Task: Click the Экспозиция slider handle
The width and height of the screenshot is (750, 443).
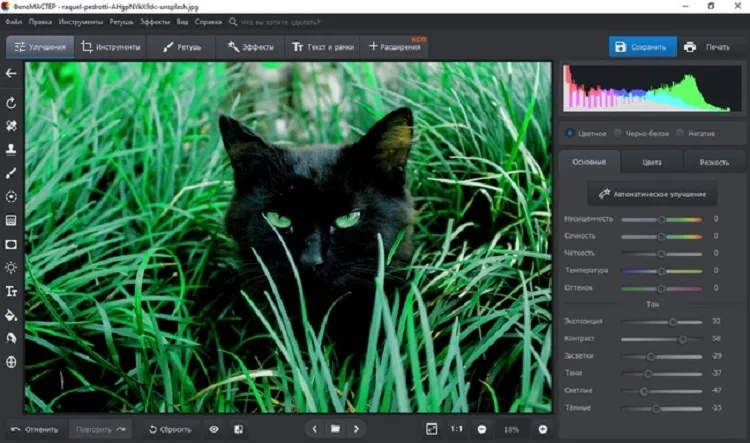Action: pos(673,322)
